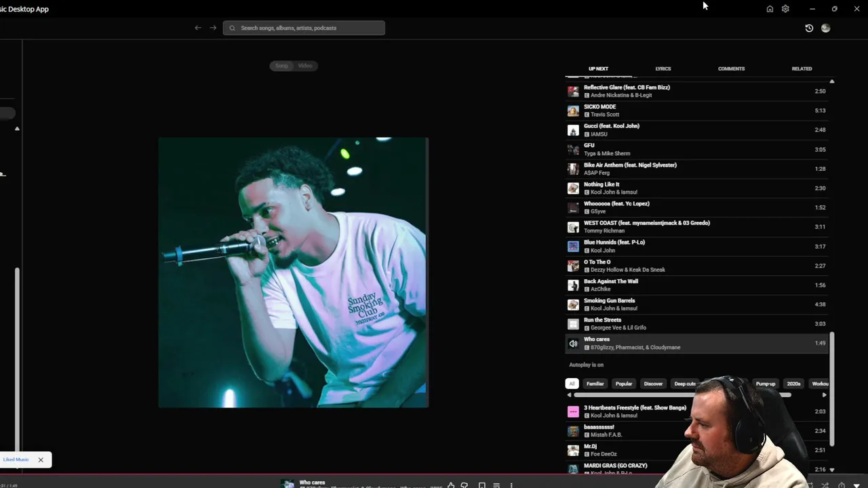The width and height of the screenshot is (868, 488).
Task: Play Back Against The Wall
Action: tap(696, 285)
